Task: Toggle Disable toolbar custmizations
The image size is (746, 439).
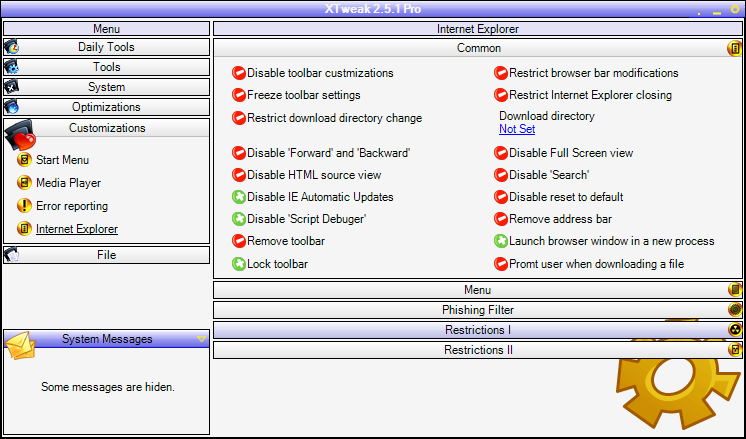Action: 239,73
